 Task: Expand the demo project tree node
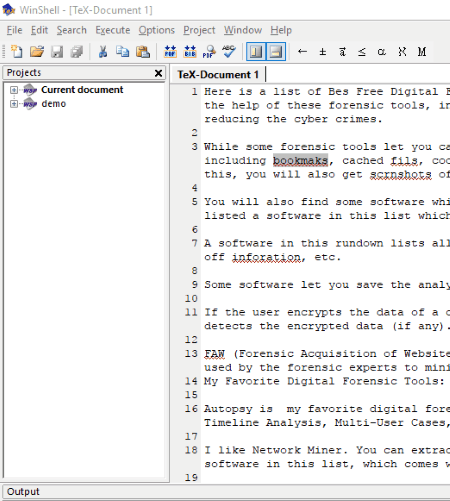[14, 104]
